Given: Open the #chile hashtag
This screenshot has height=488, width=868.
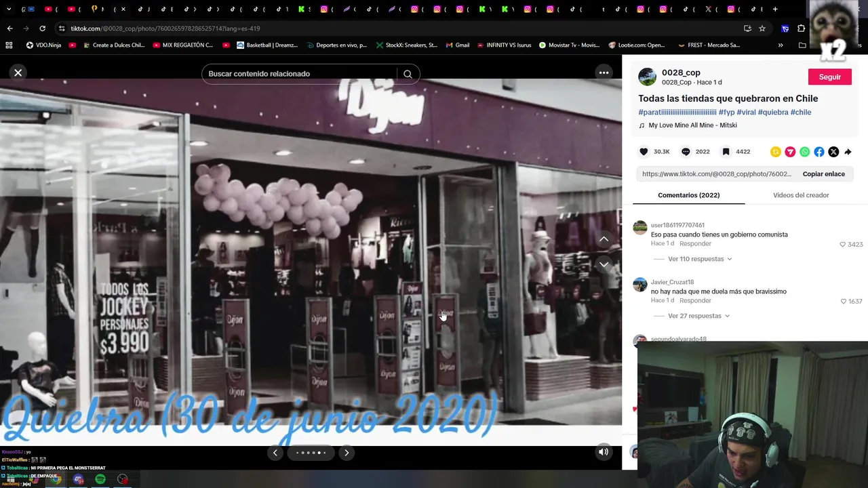Looking at the screenshot, I should click(801, 113).
